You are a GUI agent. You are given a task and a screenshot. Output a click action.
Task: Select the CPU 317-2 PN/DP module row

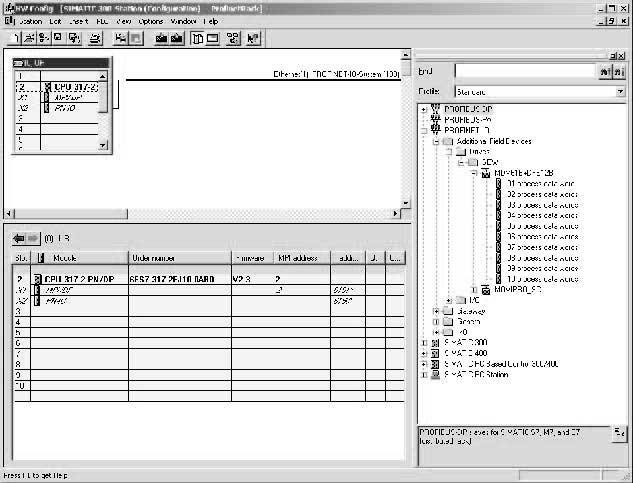(209, 279)
